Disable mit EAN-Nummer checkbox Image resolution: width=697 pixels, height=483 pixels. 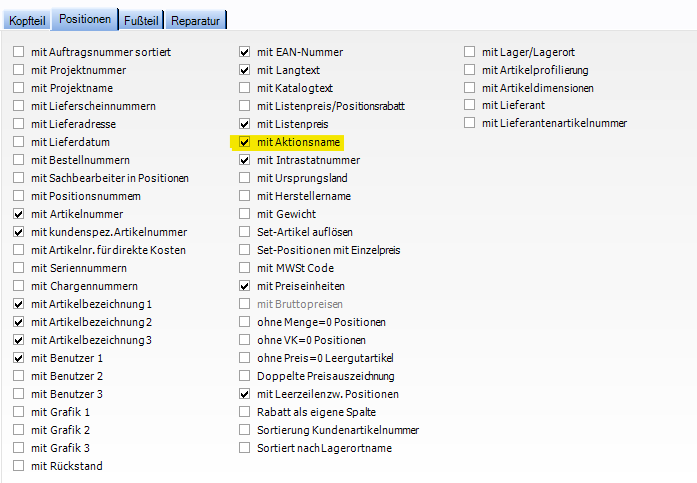coord(245,52)
